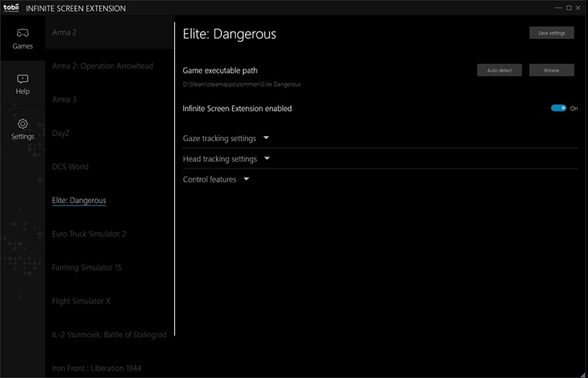Click Browse to choose game executable
The height and width of the screenshot is (378, 588).
coord(552,70)
